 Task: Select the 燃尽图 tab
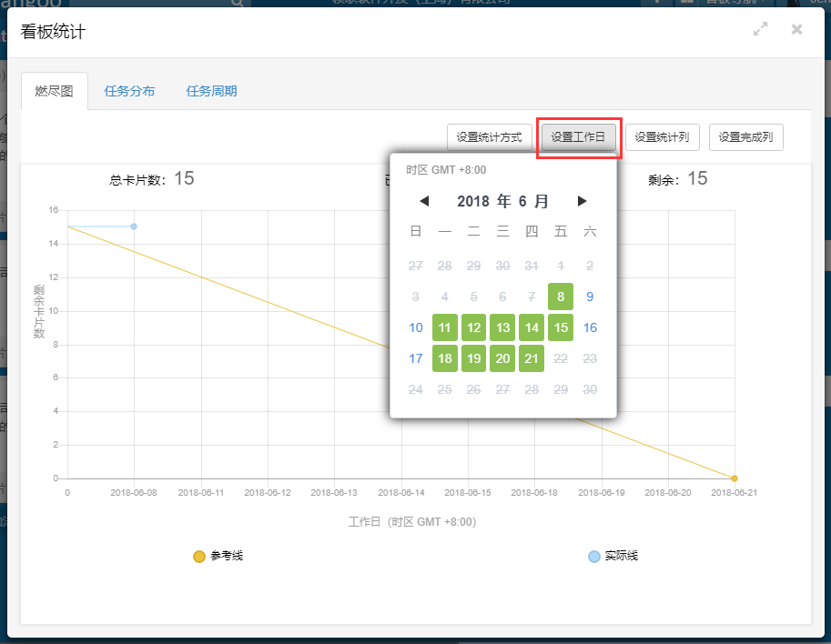point(54,91)
